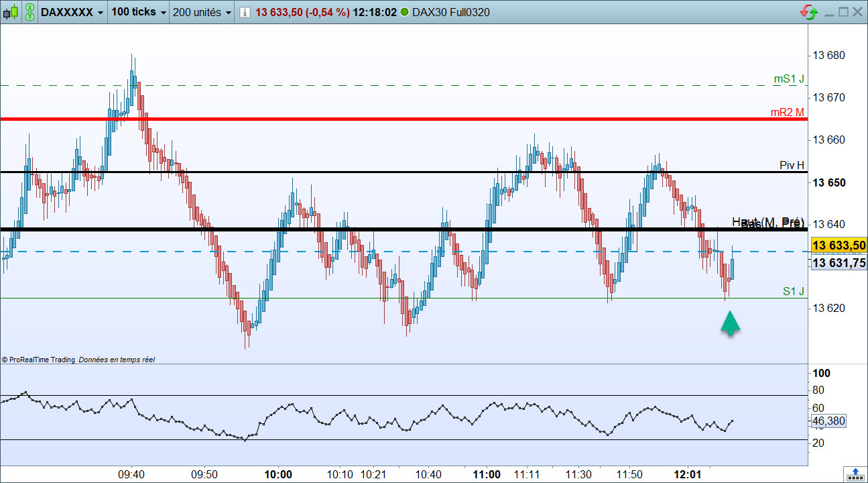
Task: Select the green S1 J support label
Action: point(794,291)
